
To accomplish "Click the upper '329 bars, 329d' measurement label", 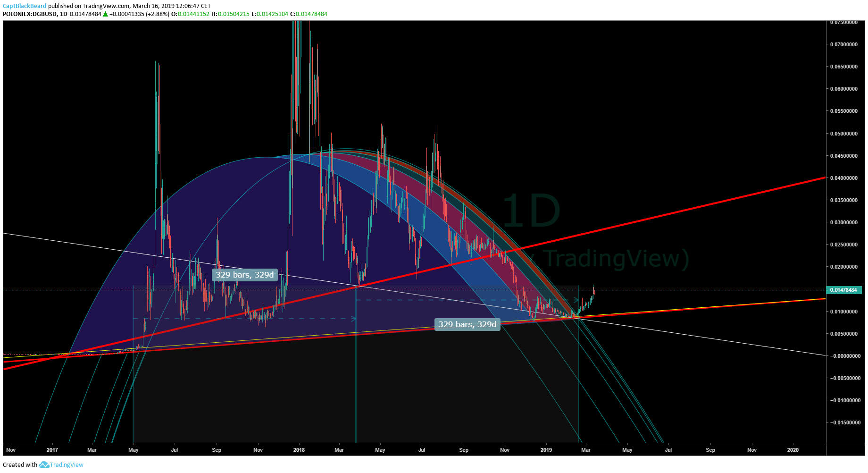I will [245, 275].
